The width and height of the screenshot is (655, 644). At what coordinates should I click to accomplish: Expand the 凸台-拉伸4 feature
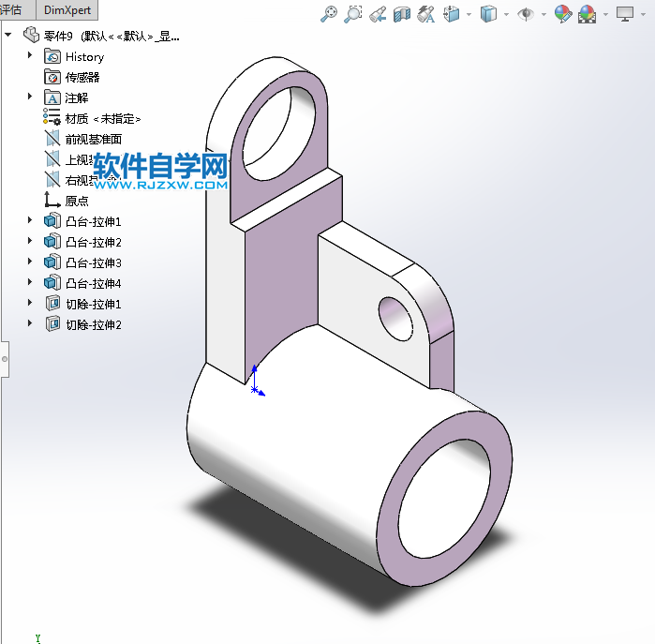coord(30,282)
